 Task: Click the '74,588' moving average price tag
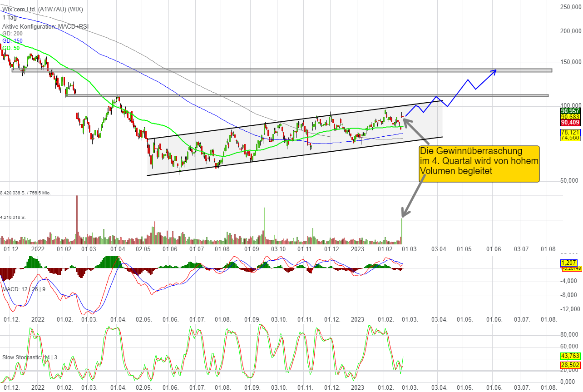click(570, 138)
